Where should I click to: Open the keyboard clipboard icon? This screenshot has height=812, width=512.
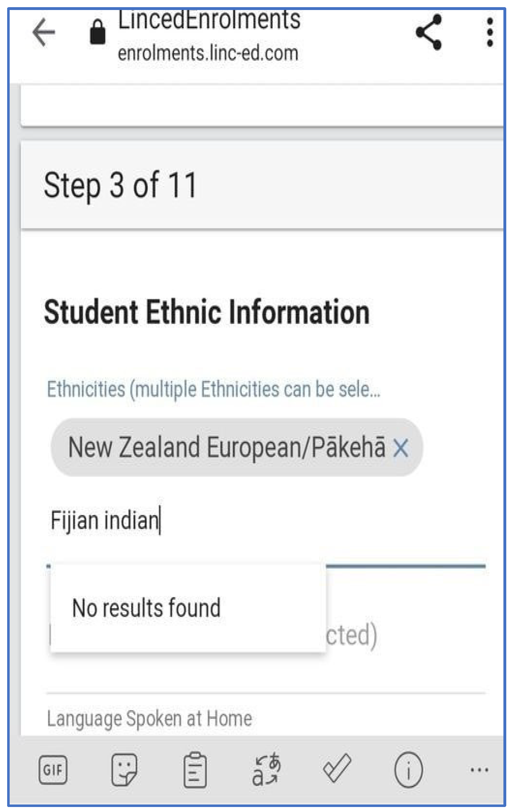coord(195,770)
